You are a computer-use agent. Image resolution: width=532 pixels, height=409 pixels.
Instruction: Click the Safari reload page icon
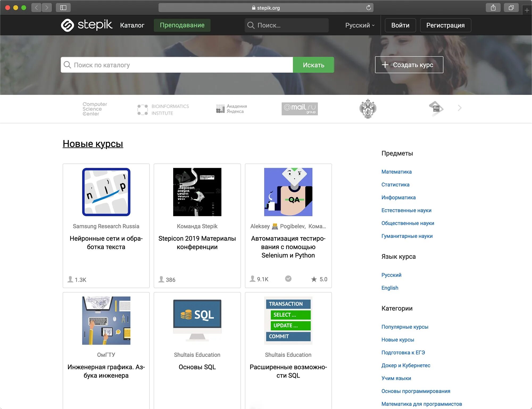[x=368, y=8]
